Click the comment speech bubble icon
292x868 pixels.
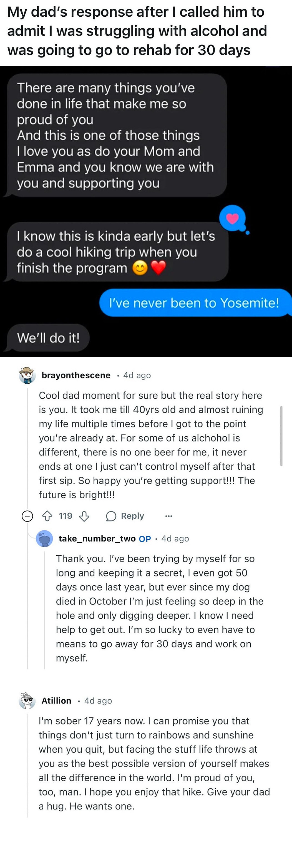[111, 516]
